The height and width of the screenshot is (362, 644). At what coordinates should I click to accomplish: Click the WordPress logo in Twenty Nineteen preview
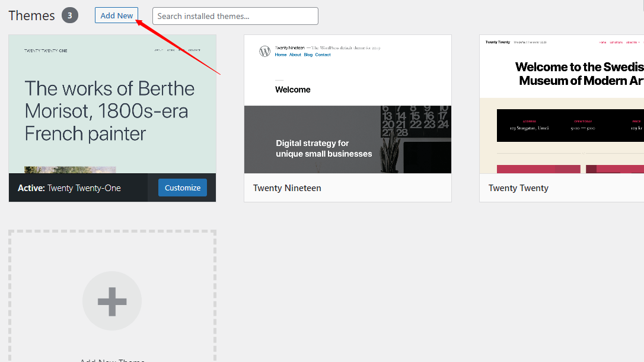point(265,52)
